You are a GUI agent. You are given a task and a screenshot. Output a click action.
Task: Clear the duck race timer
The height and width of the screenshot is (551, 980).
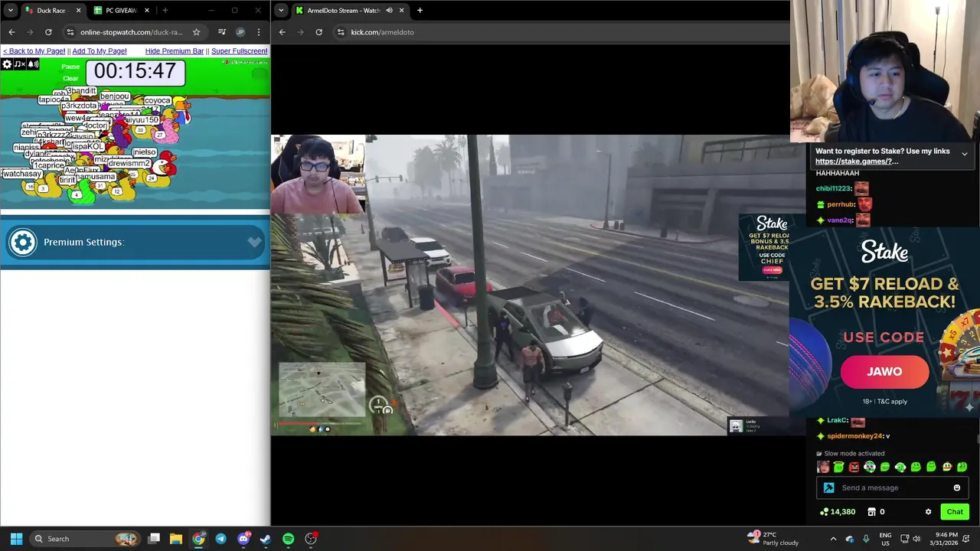pyautogui.click(x=70, y=78)
